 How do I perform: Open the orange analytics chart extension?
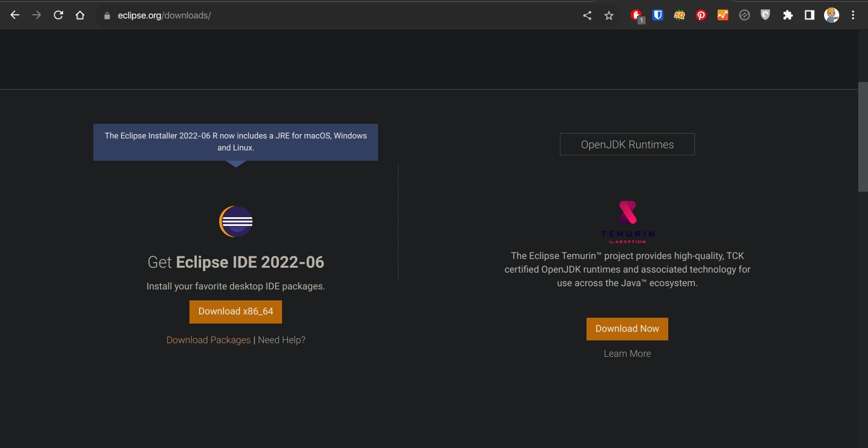723,15
